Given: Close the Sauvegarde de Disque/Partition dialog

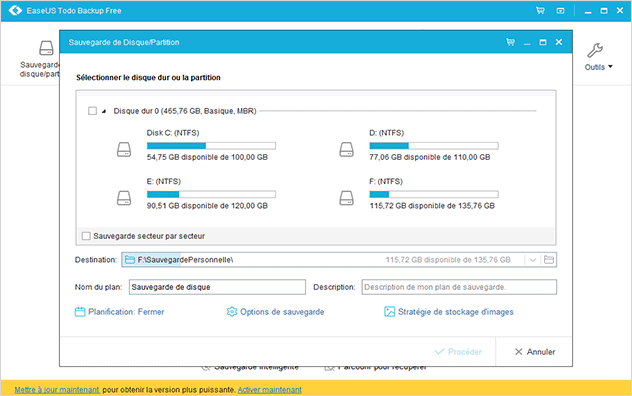Looking at the screenshot, I should click(559, 42).
